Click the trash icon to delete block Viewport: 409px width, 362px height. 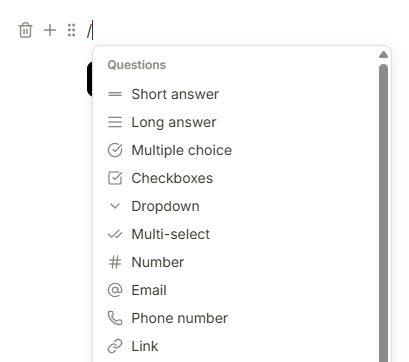(25, 30)
